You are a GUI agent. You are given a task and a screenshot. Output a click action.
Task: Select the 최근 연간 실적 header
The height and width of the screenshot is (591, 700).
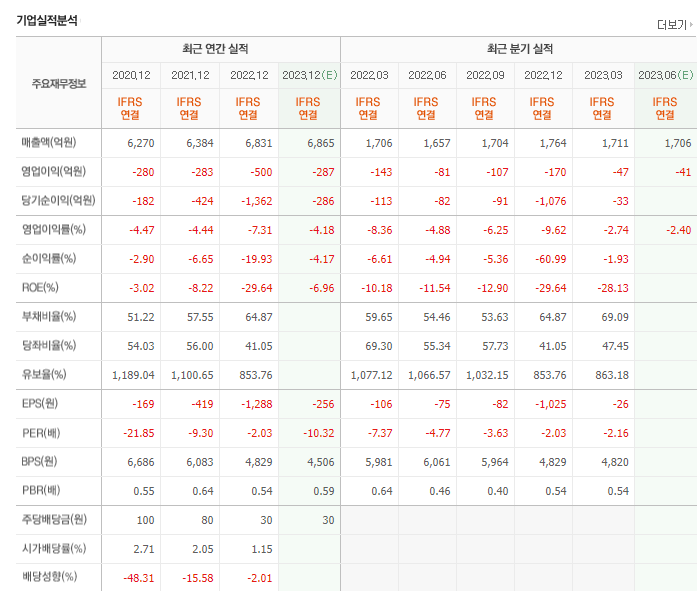click(215, 49)
